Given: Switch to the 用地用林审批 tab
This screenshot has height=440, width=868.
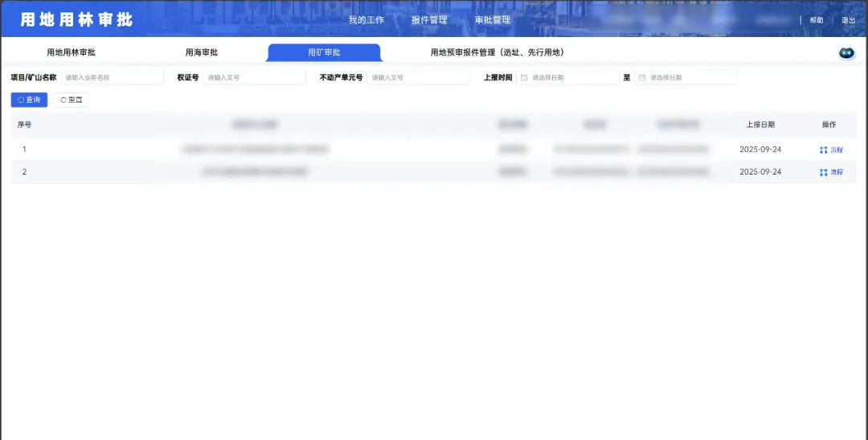Looking at the screenshot, I should coord(71,52).
